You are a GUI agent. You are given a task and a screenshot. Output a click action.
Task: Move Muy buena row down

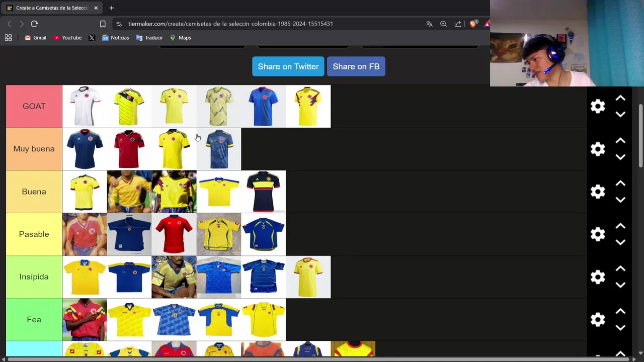pyautogui.click(x=620, y=157)
